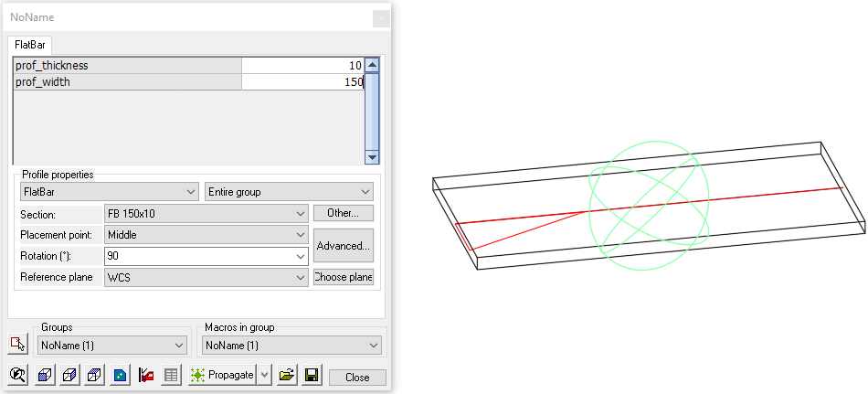The image size is (868, 394).
Task: Open file with the yellow folder icon
Action: tap(287, 376)
